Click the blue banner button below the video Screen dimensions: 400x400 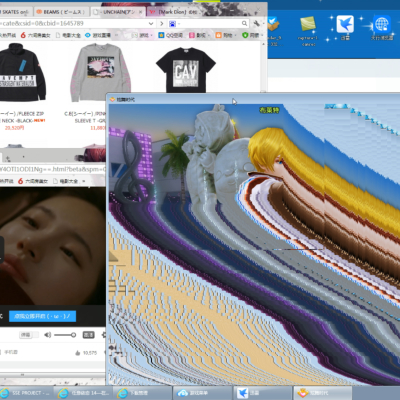click(x=42, y=316)
